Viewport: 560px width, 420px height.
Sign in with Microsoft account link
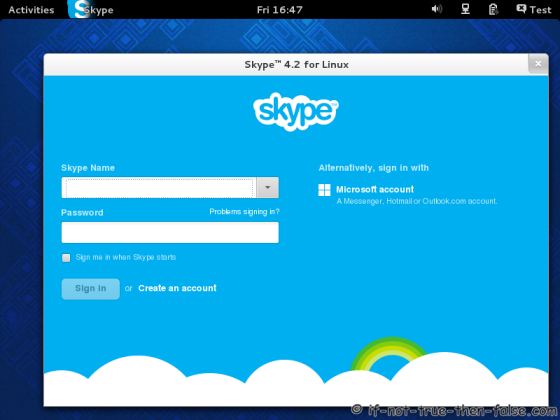click(x=375, y=189)
